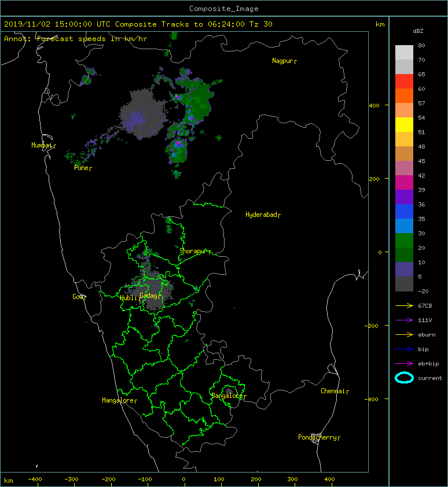Select the Chennai city label
Image resolution: width=448 pixels, height=487 pixels.
coord(333,391)
